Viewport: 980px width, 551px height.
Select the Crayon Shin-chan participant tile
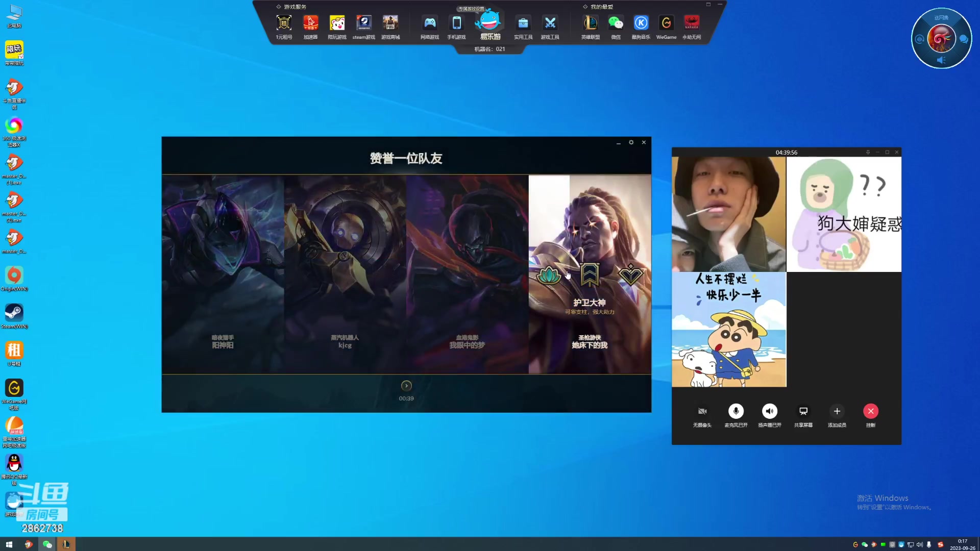tap(729, 330)
